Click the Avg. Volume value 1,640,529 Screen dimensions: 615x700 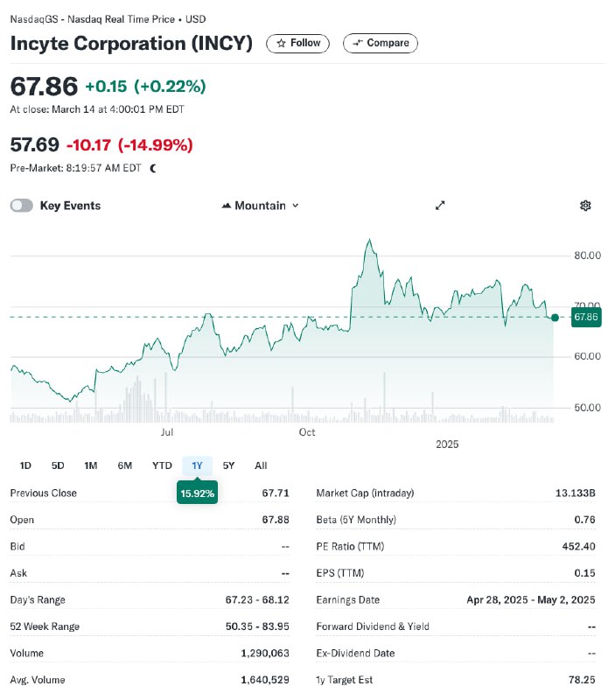pos(265,680)
